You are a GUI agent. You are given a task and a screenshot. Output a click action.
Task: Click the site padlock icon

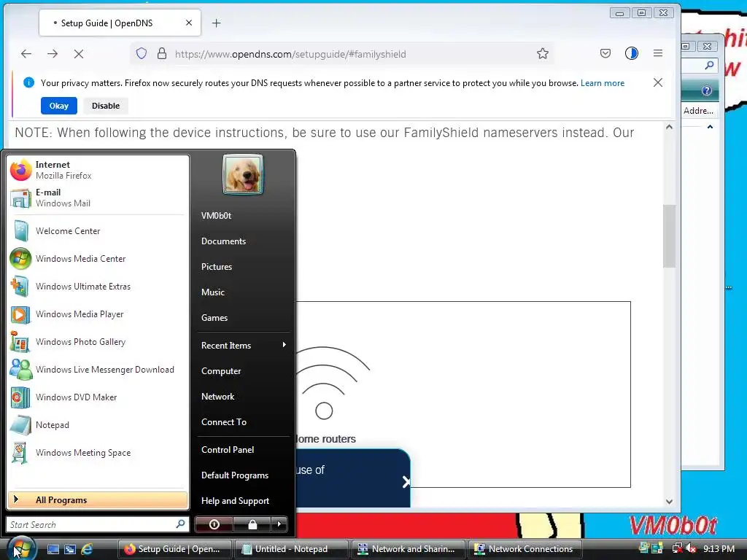tap(162, 53)
